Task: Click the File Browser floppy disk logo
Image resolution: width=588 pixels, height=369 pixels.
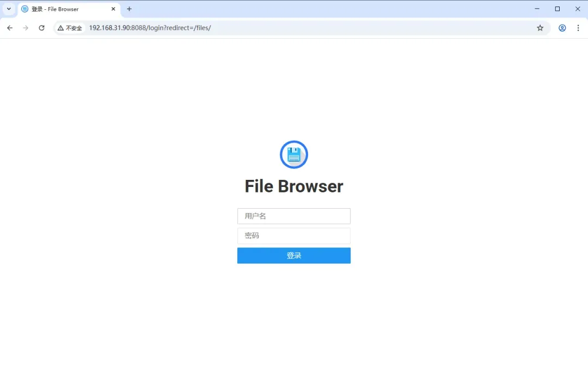Action: click(293, 154)
